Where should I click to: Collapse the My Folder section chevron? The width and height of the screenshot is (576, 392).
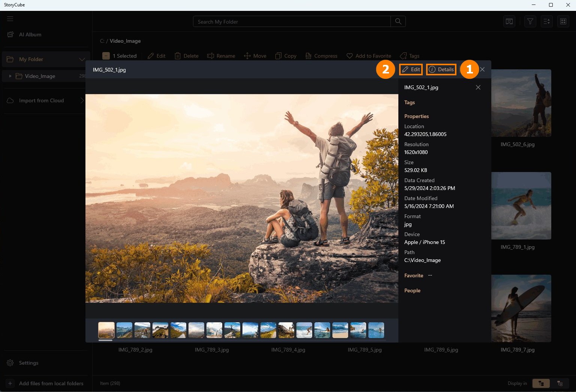point(82,59)
